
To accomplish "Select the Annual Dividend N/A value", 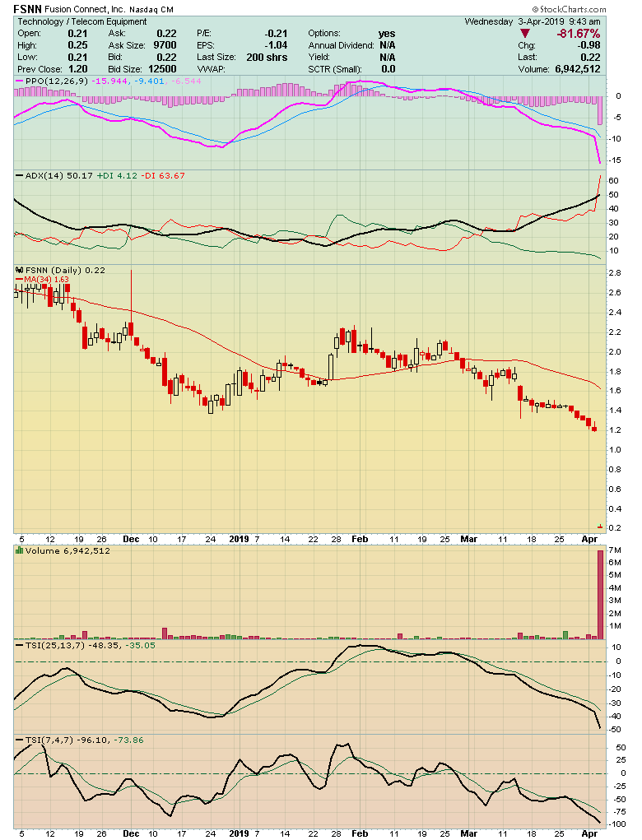I will [388, 45].
